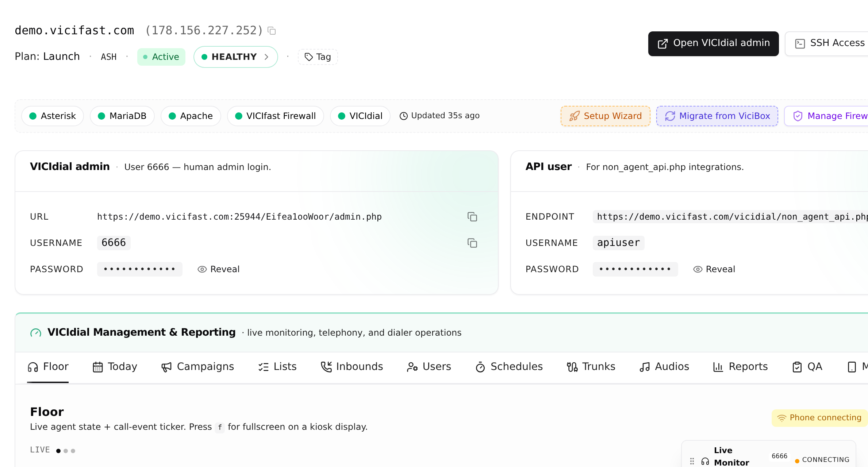Open the Schedules tab

(x=509, y=367)
